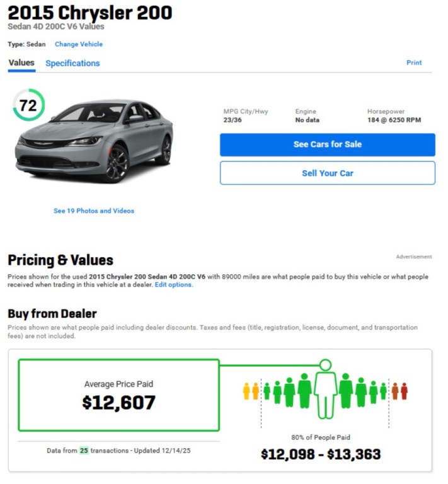Click the Edit options link

pos(173,285)
